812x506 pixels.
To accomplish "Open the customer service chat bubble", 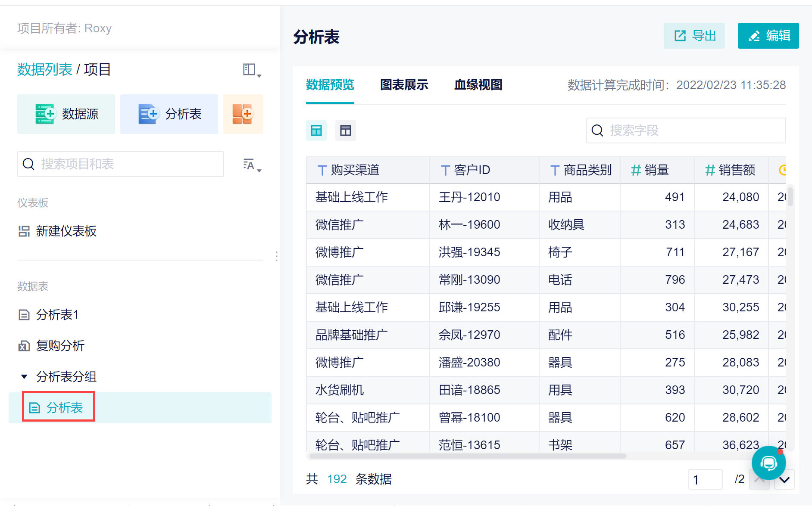I will pos(768,463).
